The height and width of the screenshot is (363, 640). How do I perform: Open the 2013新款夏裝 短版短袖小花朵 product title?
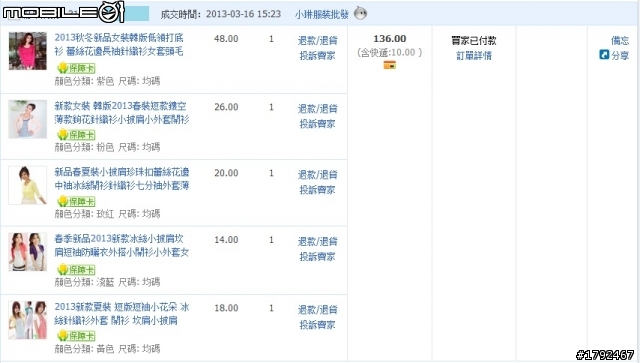tap(122, 313)
